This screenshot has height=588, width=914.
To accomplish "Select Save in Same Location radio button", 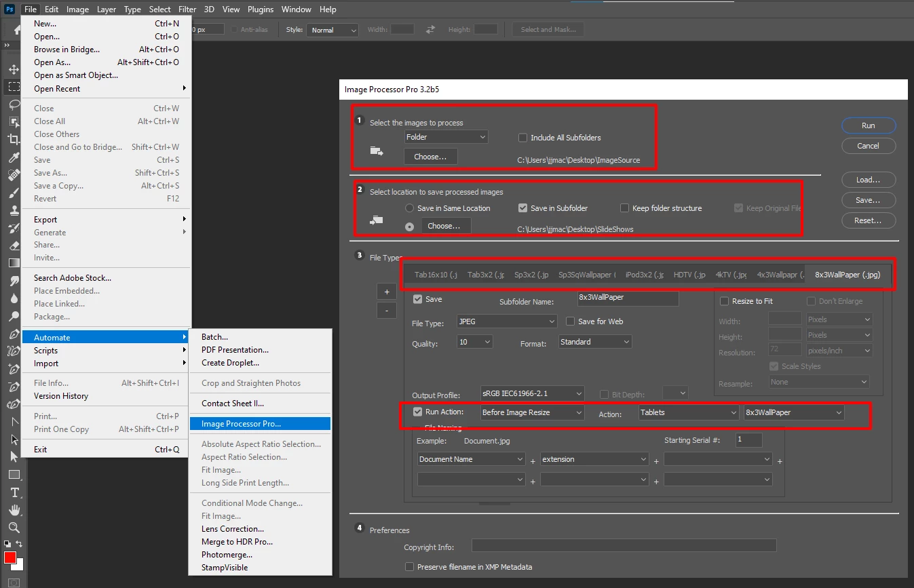I will point(409,208).
